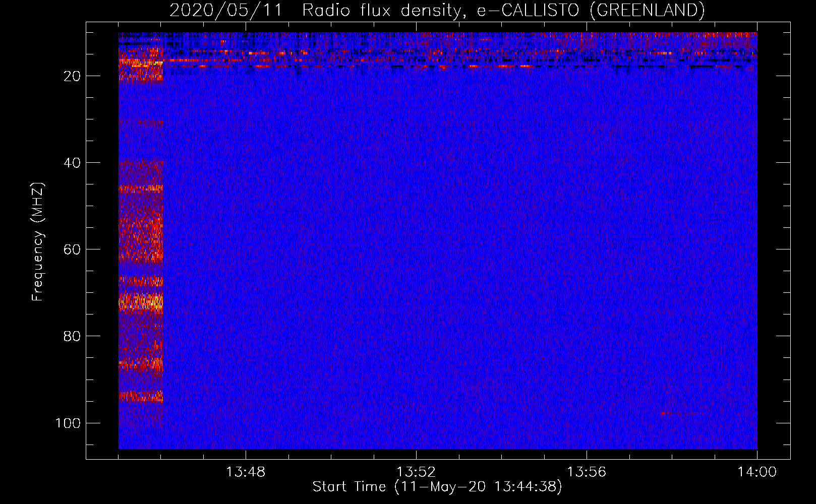816x504 pixels.
Task: Click the plot title 'Radio flux density, e-CALLISTO (GREENLAND)'
Action: 503,10
